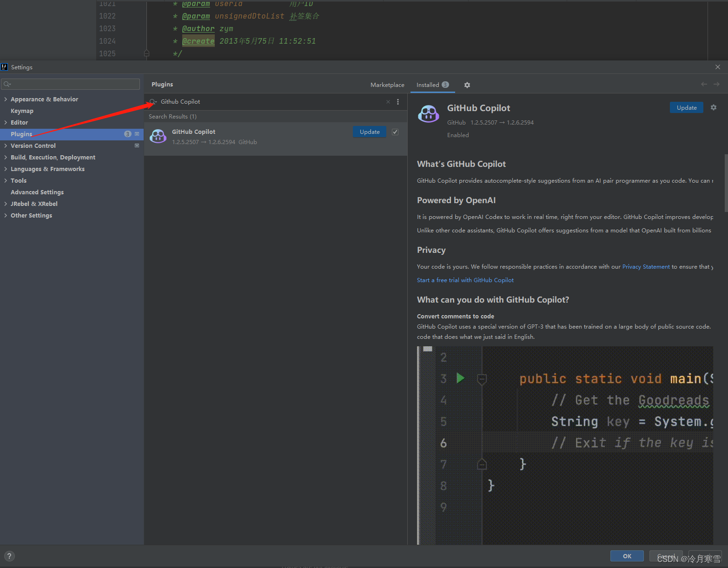Screen dimensions: 728x568
Task: Expand Other Settings section
Action: [6, 215]
